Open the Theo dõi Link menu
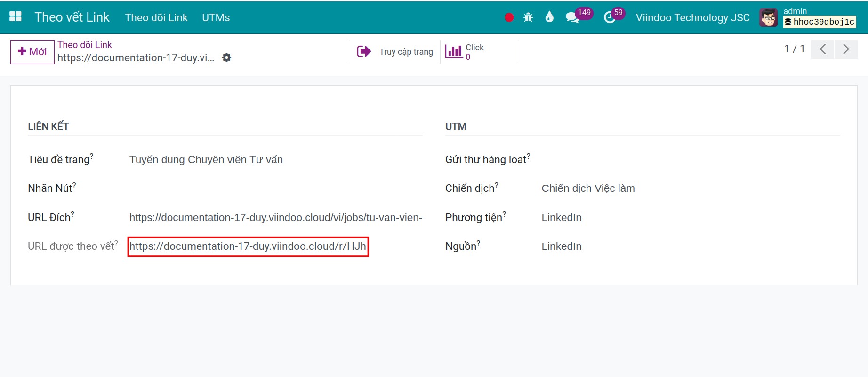 (156, 17)
